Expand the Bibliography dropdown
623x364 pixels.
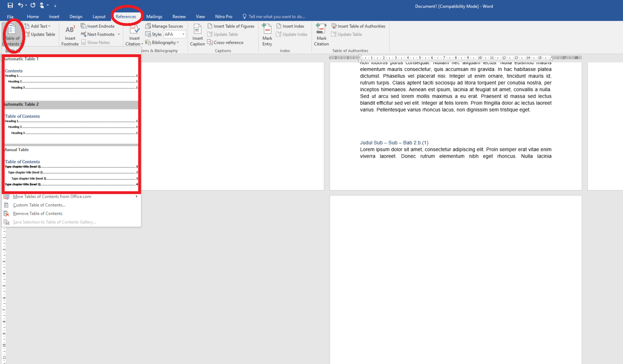162,43
